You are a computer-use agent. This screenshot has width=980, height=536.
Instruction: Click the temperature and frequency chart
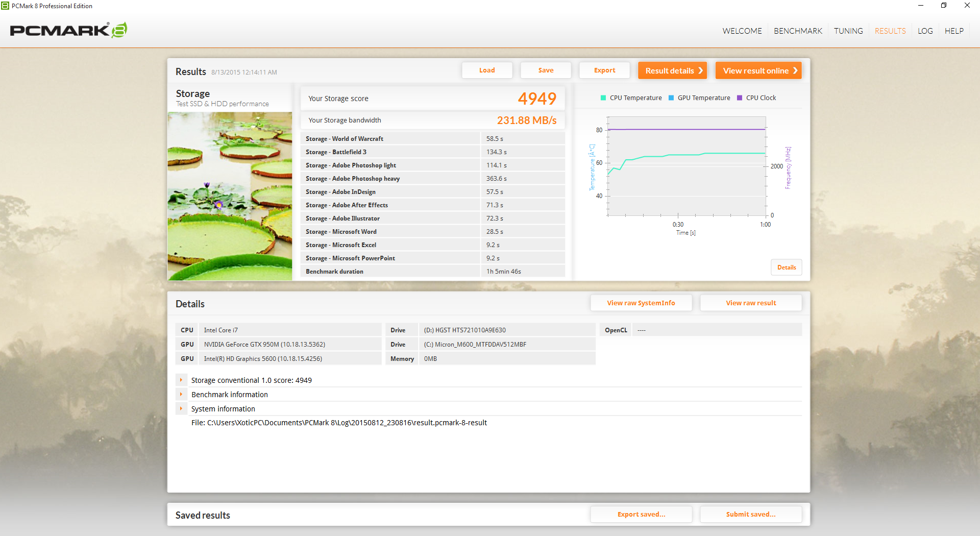pos(687,166)
